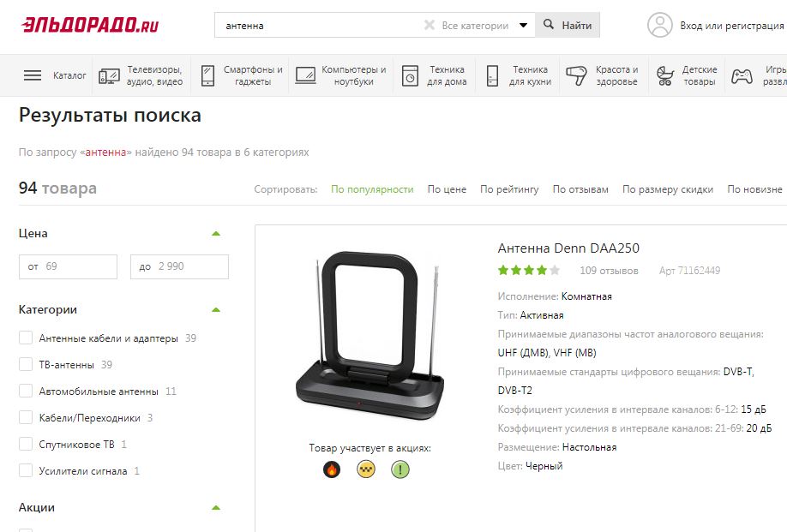
Task: Open the hair dryer Красота и здоровье icon
Action: click(x=576, y=75)
